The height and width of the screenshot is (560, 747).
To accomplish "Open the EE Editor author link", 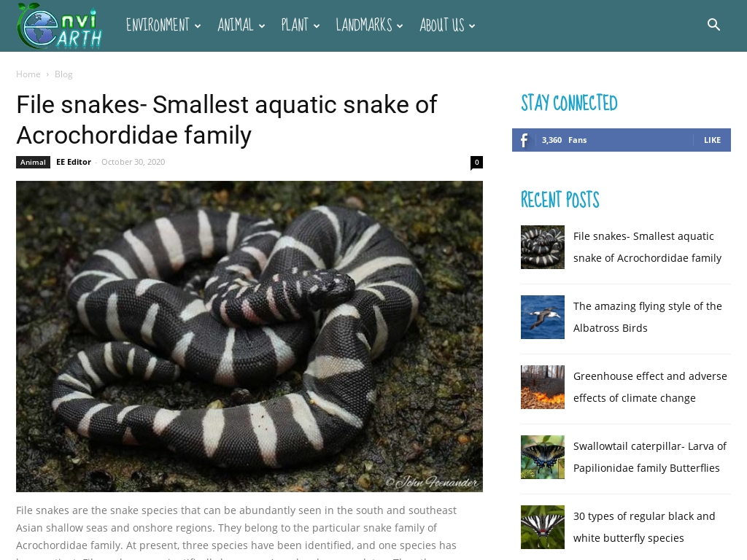I will pos(74,162).
